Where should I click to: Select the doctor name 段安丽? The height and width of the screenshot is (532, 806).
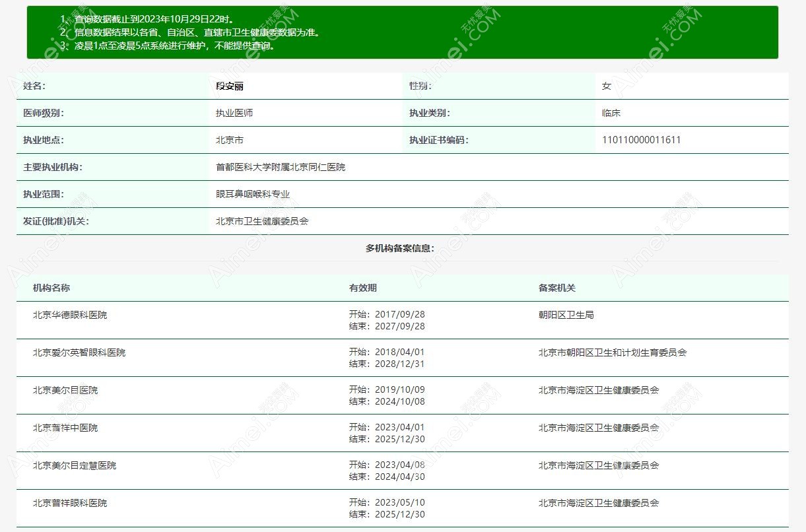tap(230, 86)
